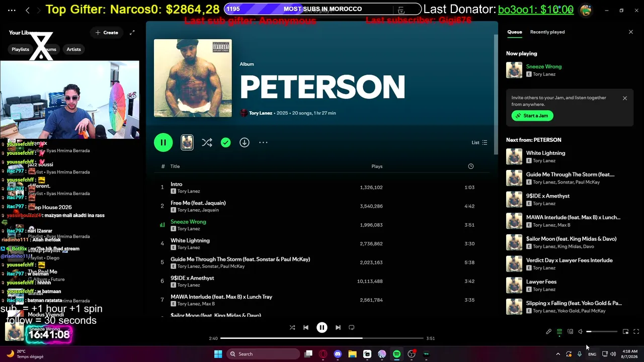Screen dimensions: 644x362
Task: Open the Tory Lanez artist link under the album title
Action: [261, 113]
